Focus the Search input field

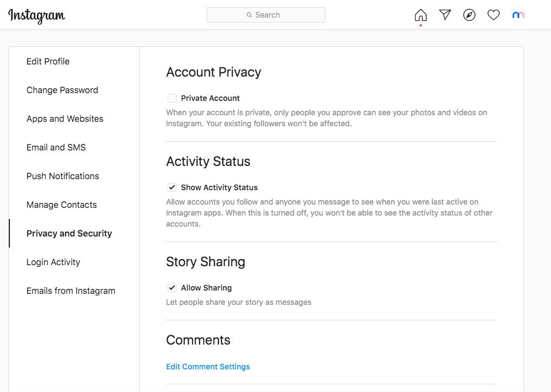(x=266, y=15)
